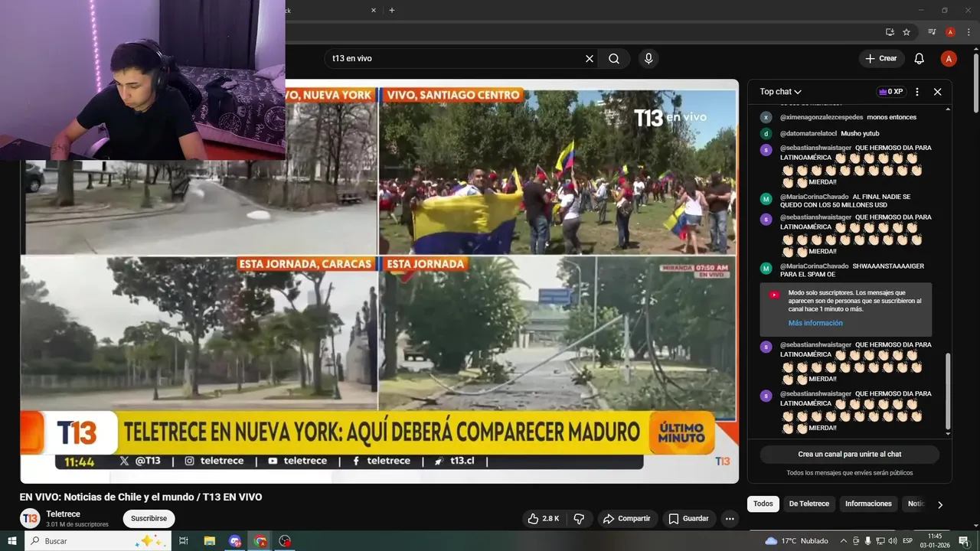980x551 pixels.
Task: Click user @ximenagonzalezcespedes in chat
Action: click(x=822, y=117)
